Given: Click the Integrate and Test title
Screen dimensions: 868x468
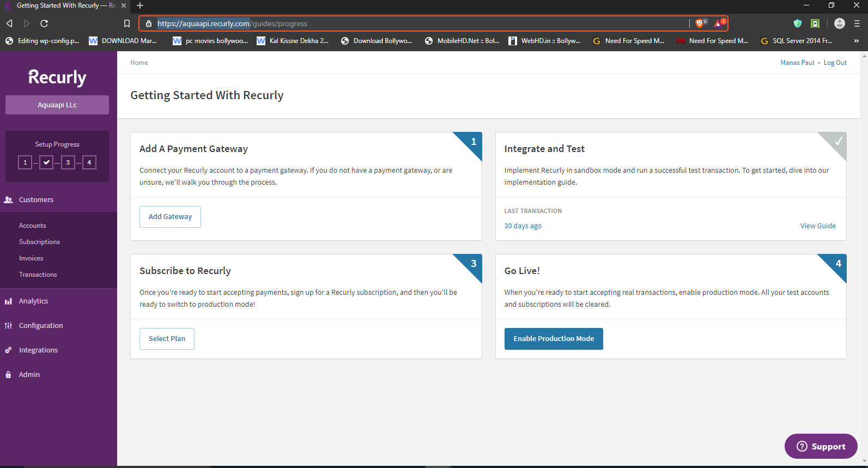Looking at the screenshot, I should pos(544,149).
